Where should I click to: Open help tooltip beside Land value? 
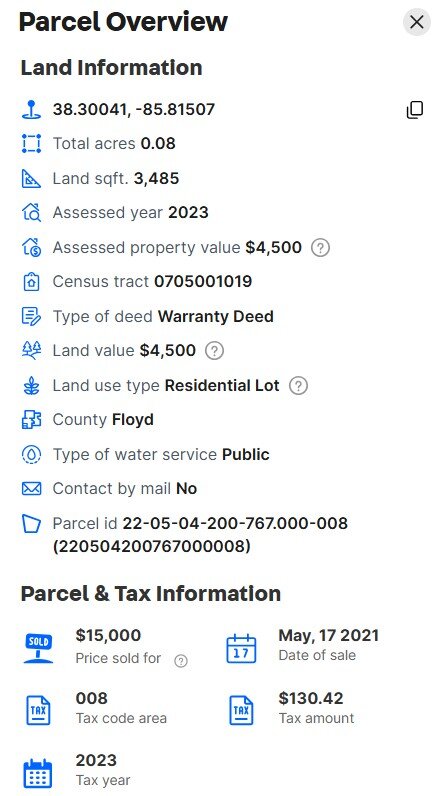pos(214,351)
